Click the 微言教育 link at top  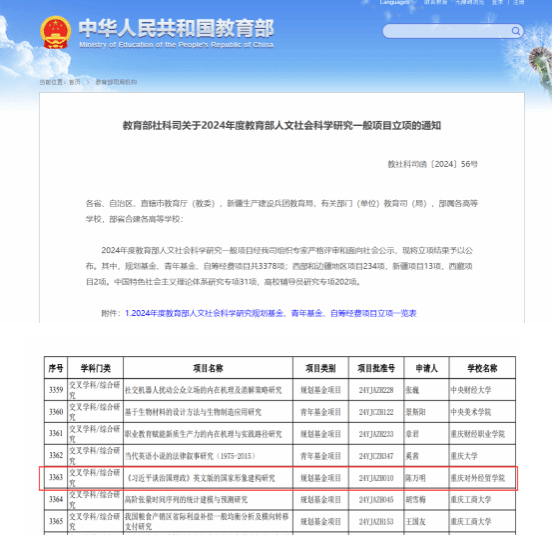pos(435,2)
